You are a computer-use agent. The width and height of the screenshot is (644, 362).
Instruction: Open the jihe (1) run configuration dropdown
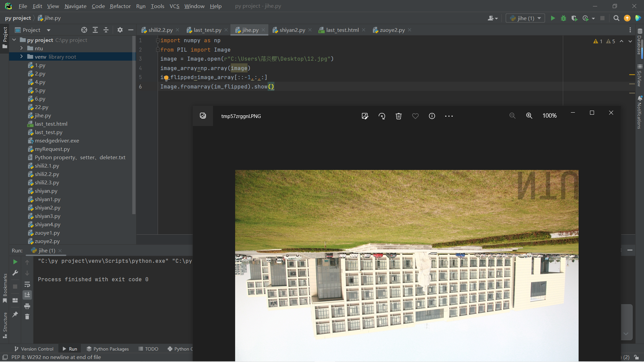pyautogui.click(x=525, y=18)
